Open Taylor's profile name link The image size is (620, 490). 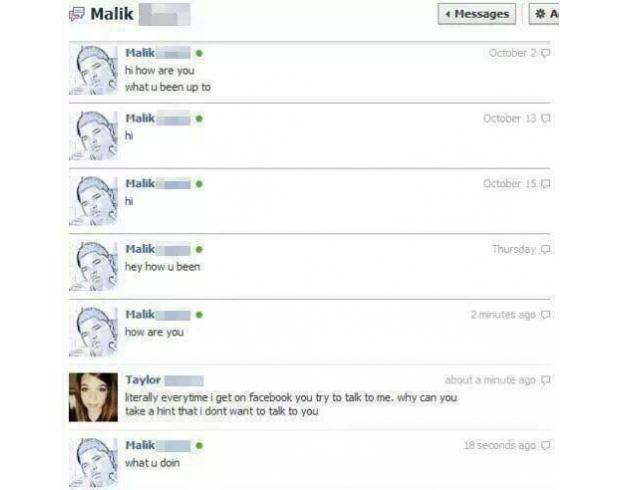click(x=143, y=380)
